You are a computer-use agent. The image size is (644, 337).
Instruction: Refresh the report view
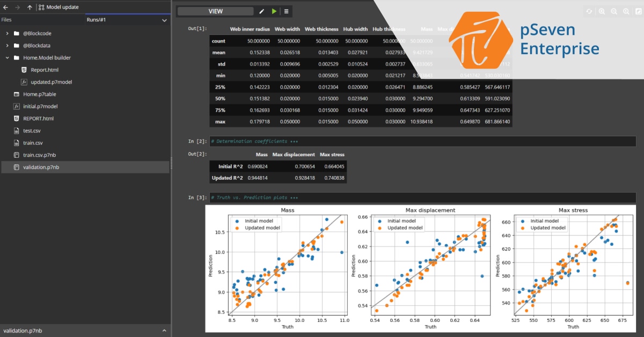click(589, 11)
